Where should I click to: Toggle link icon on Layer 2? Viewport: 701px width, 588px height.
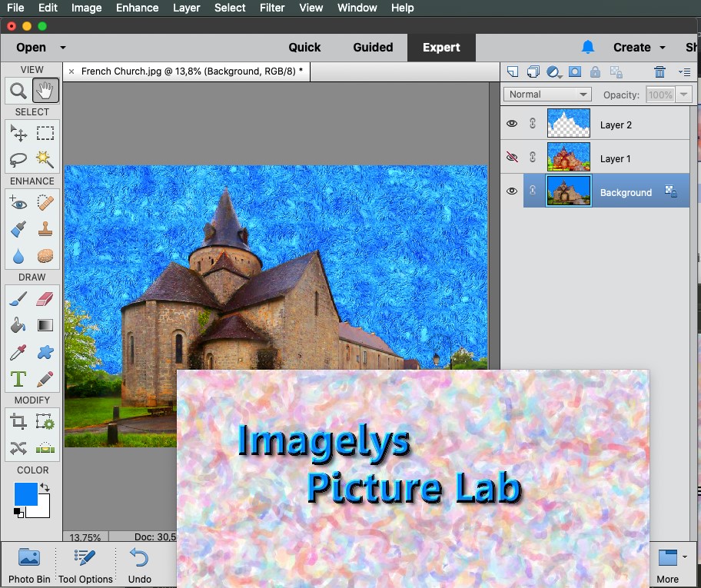pos(533,123)
